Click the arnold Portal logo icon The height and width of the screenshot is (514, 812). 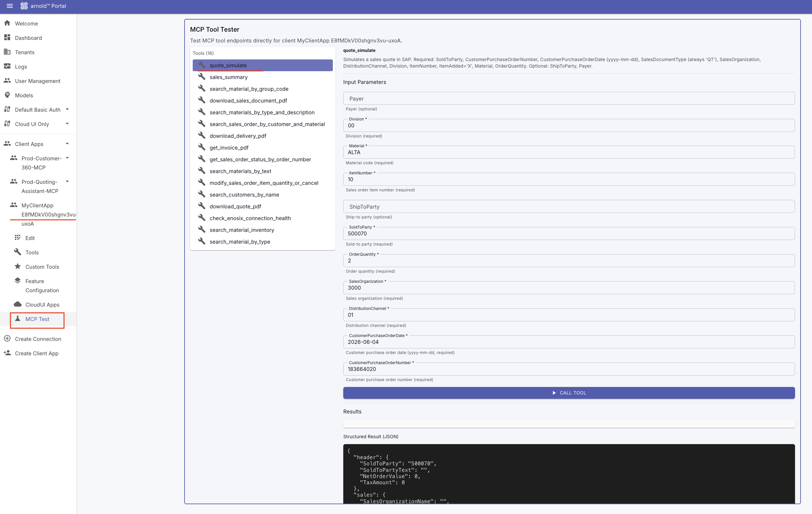coord(24,6)
